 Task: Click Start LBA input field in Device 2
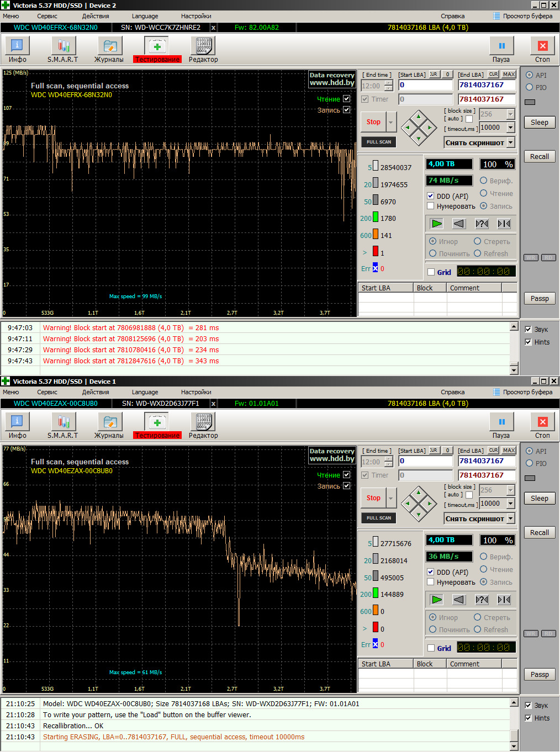coord(425,85)
